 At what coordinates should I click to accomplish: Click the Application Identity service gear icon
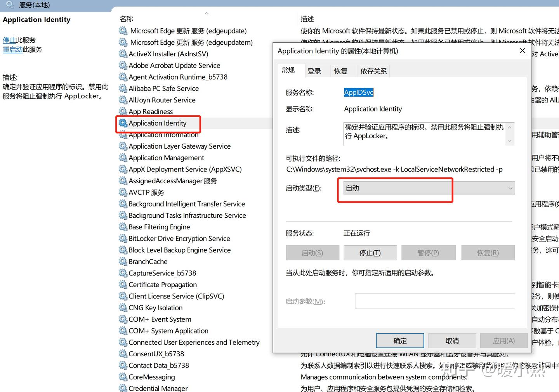tap(123, 123)
